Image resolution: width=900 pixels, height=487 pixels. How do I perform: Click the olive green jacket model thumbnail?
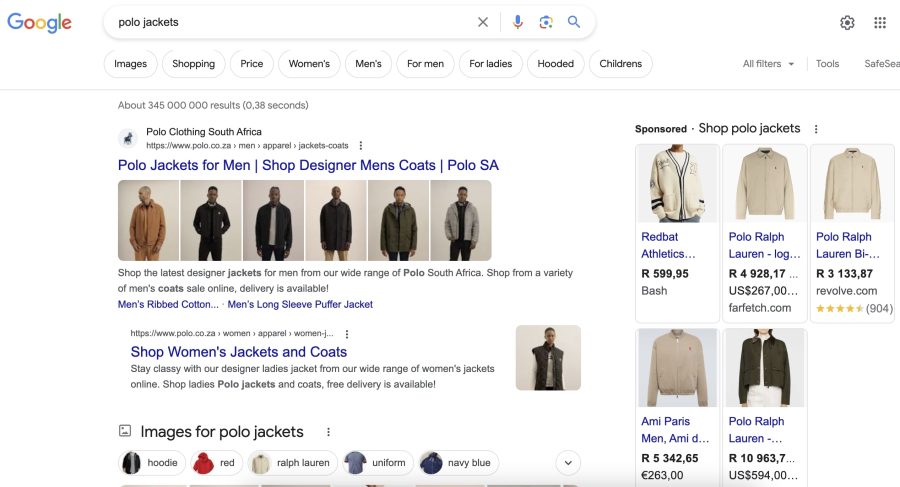point(399,221)
